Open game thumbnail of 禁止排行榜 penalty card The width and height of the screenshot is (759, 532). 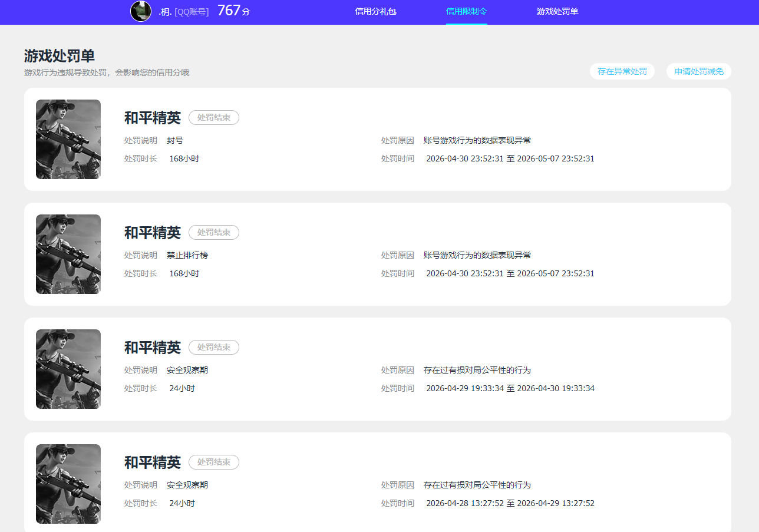pyautogui.click(x=68, y=254)
